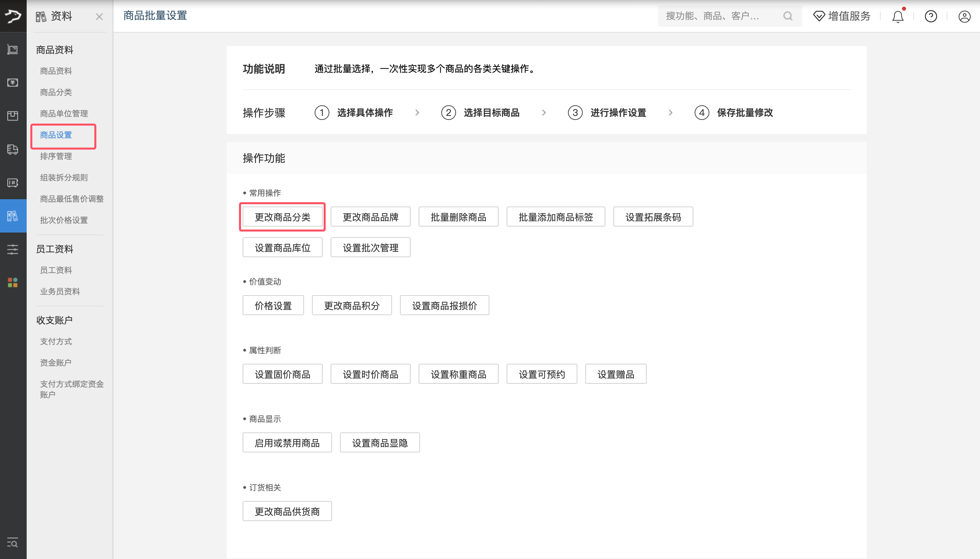Open 员工资料 submenu item
980x559 pixels.
click(56, 270)
